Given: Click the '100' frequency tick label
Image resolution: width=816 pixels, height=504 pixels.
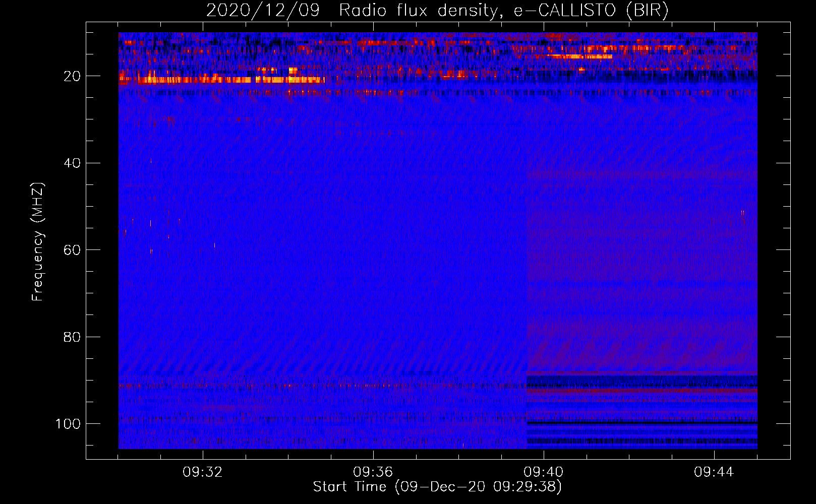Looking at the screenshot, I should [68, 424].
